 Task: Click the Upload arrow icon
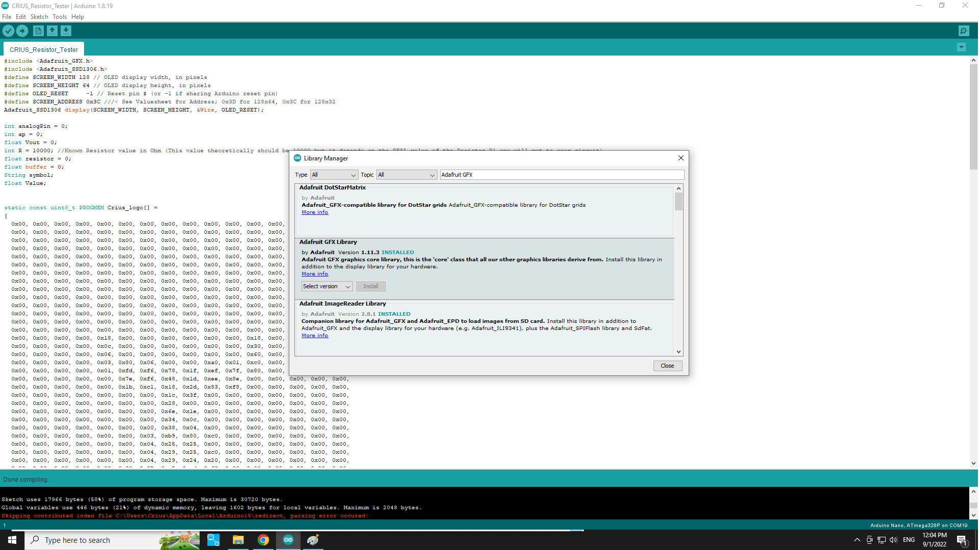tap(22, 31)
